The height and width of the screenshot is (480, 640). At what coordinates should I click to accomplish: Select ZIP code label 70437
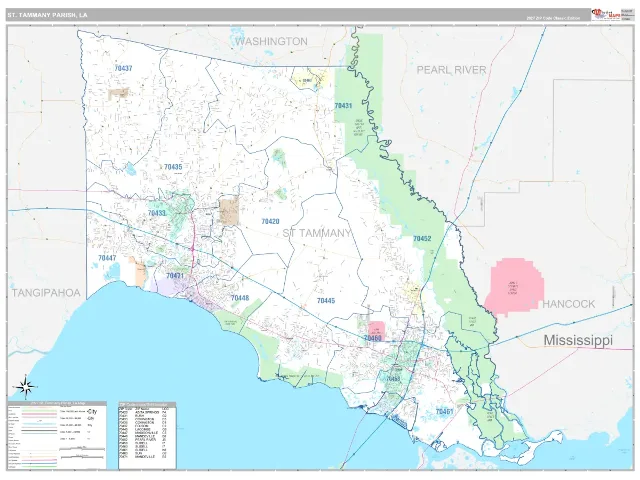tap(123, 68)
